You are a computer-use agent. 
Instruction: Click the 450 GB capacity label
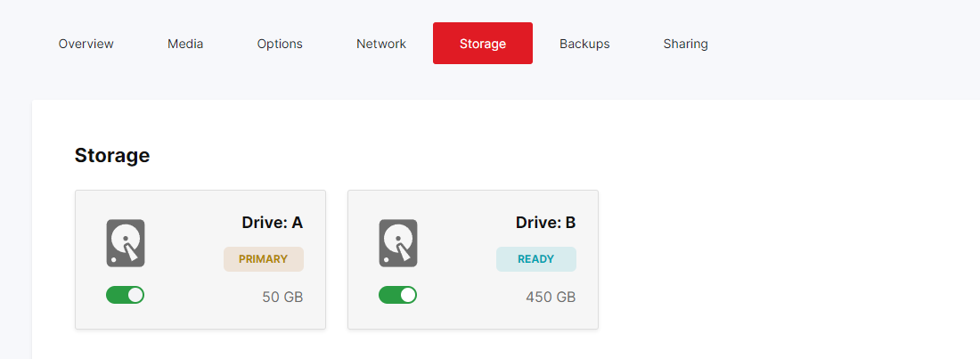point(551,297)
